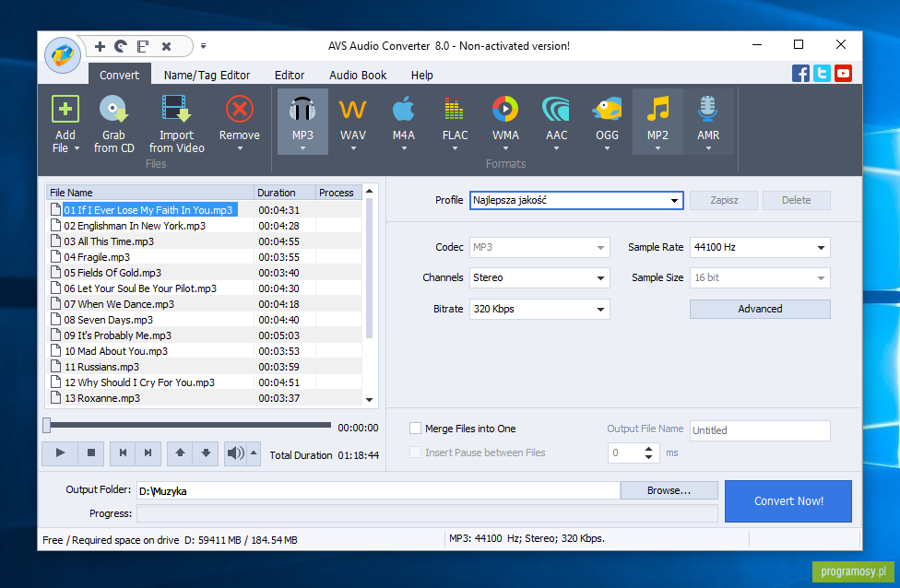Pick the WMA format icon
The height and width of the screenshot is (588, 900).
505,109
